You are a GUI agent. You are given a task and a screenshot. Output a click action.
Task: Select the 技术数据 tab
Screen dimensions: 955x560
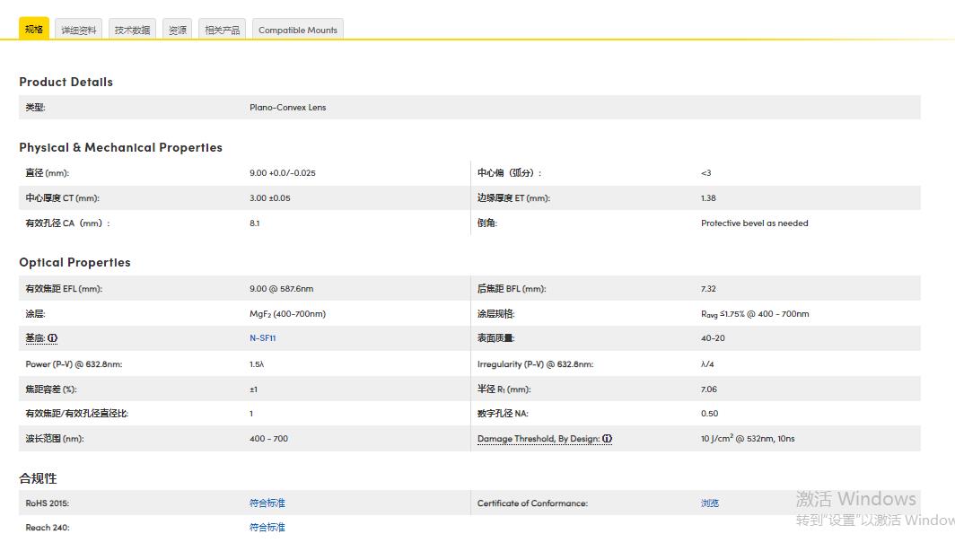point(133,30)
